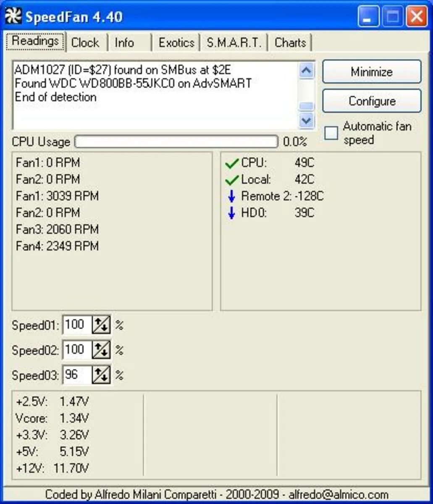Screen dimensions: 433x504
Task: Click the 0.0% CPU usage value
Action: coord(295,142)
